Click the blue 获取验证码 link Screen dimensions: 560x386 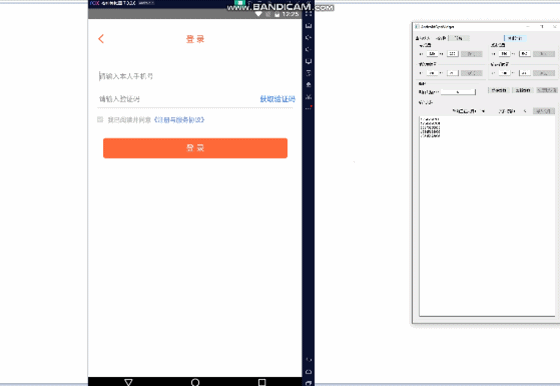click(x=278, y=99)
